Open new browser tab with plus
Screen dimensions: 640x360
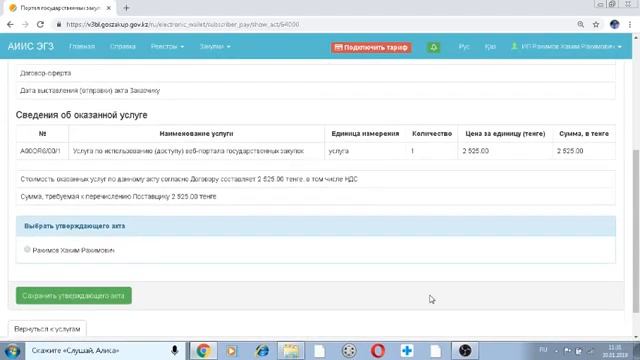coord(126,8)
